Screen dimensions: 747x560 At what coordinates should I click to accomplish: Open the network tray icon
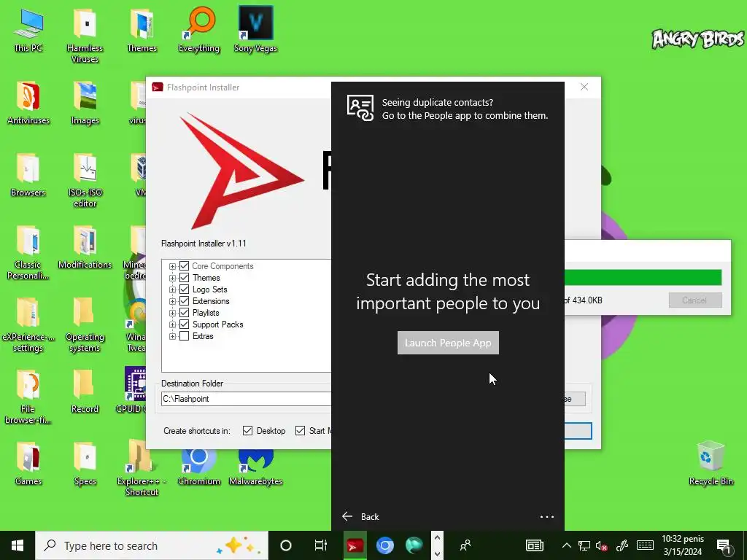click(584, 545)
